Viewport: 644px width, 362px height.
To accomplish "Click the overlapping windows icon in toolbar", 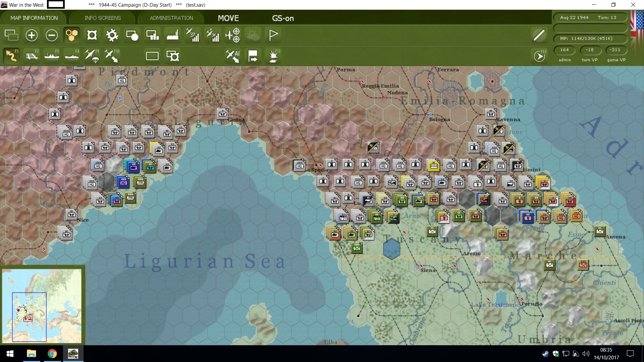I will click(x=11, y=35).
